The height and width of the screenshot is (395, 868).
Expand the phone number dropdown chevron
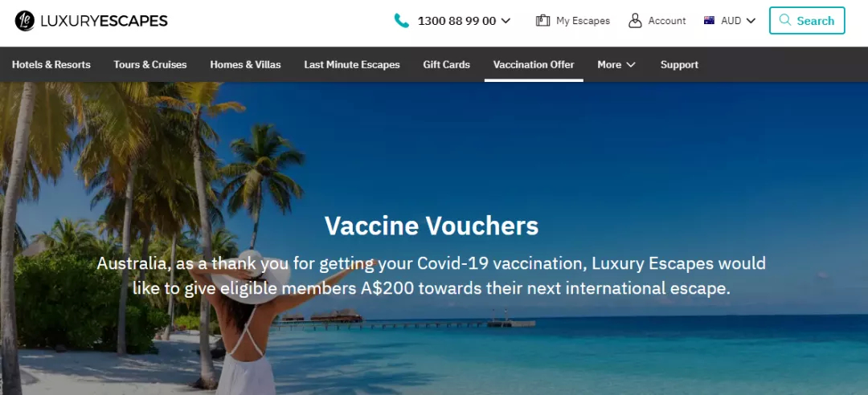(x=506, y=21)
